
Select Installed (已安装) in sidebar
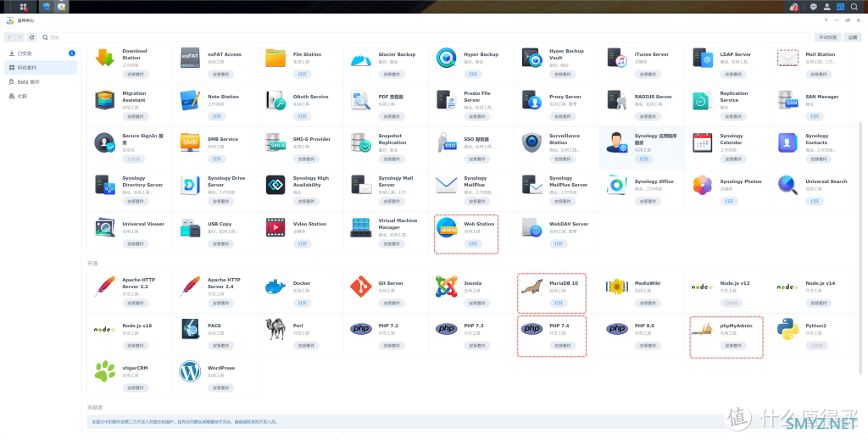pyautogui.click(x=41, y=53)
